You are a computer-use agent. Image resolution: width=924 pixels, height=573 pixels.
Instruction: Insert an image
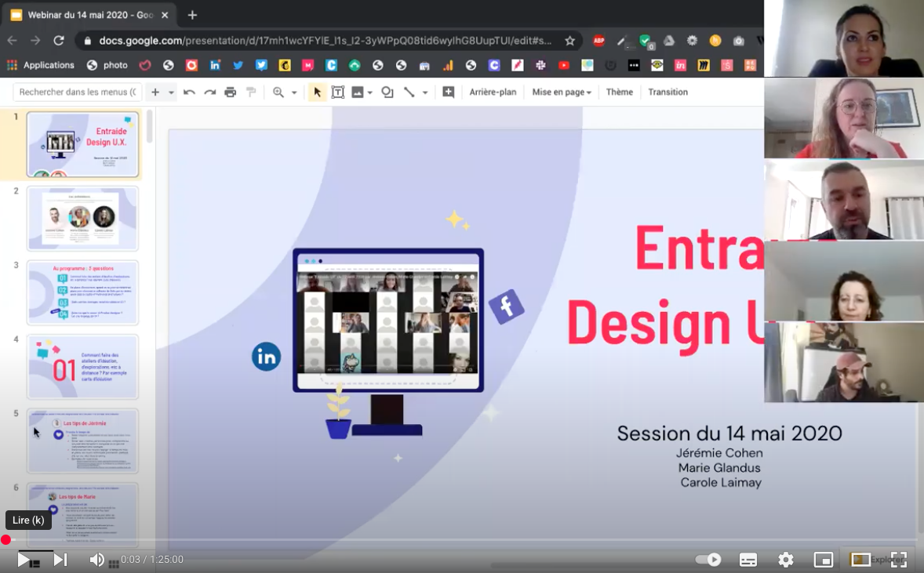coord(357,92)
